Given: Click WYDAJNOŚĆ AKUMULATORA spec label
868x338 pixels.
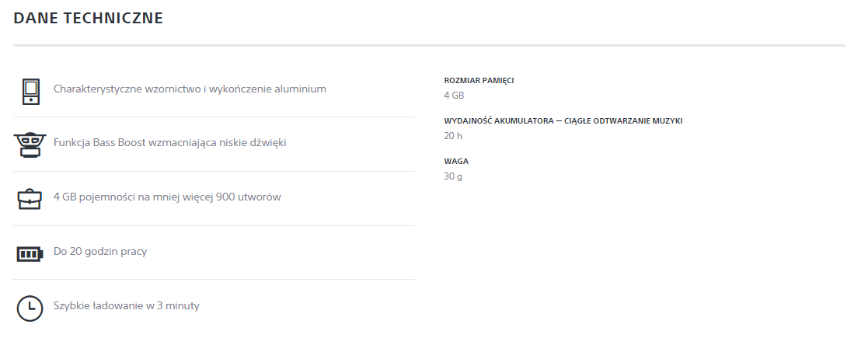Looking at the screenshot, I should (563, 120).
